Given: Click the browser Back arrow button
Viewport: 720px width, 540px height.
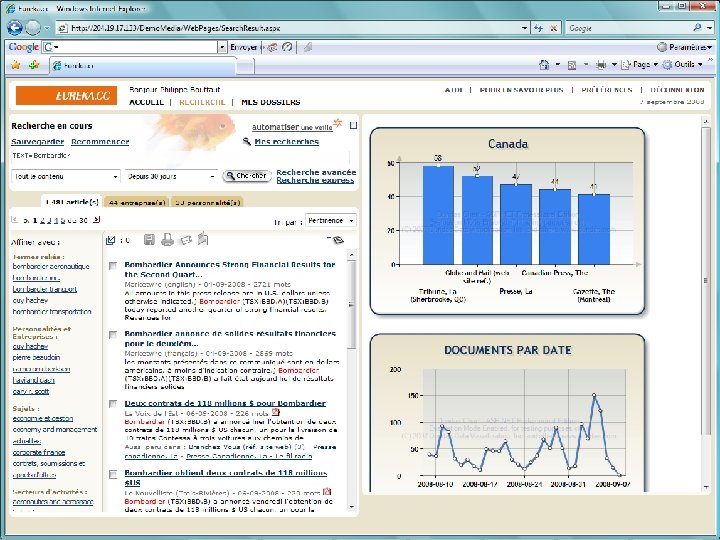Looking at the screenshot, I should 15,28.
